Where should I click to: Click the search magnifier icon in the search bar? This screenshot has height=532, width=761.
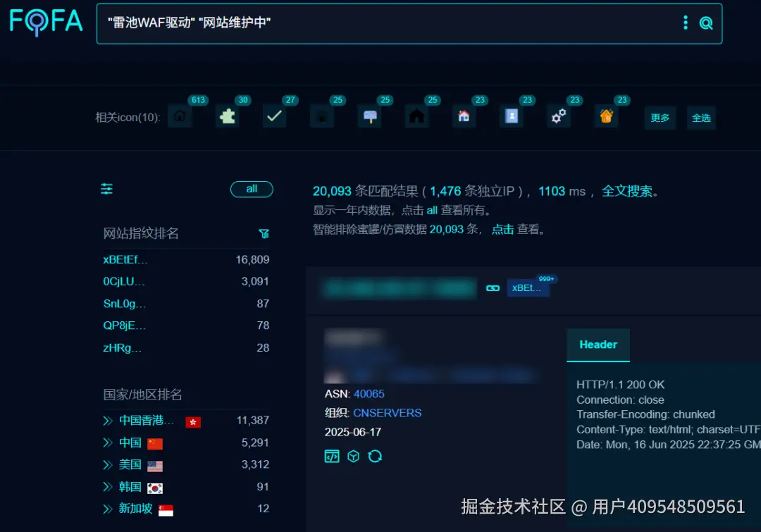pyautogui.click(x=706, y=23)
